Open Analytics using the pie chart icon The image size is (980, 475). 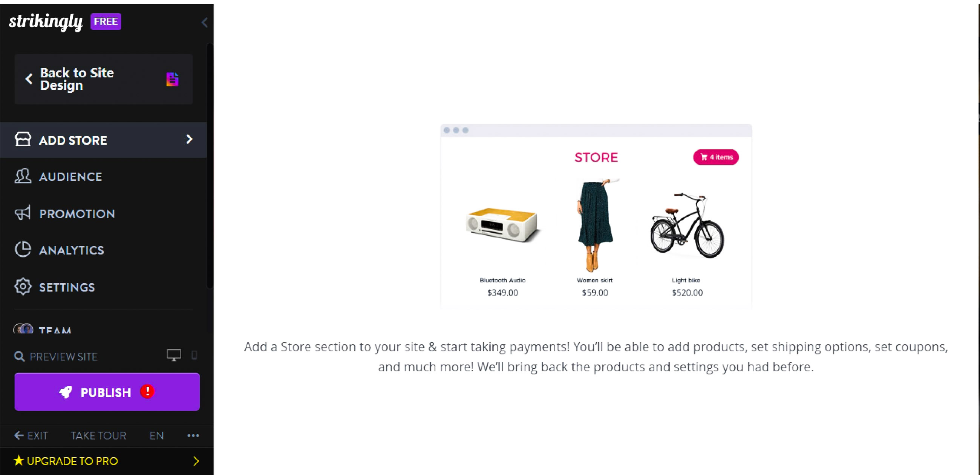coord(23,250)
